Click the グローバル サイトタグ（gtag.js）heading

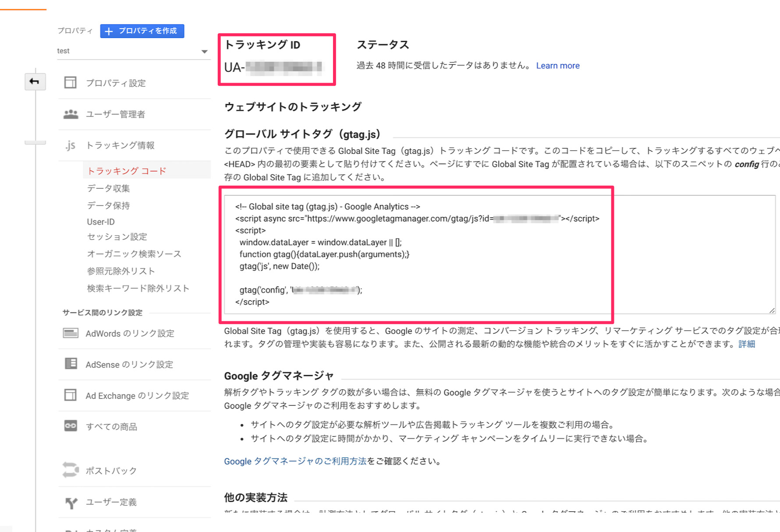(303, 134)
